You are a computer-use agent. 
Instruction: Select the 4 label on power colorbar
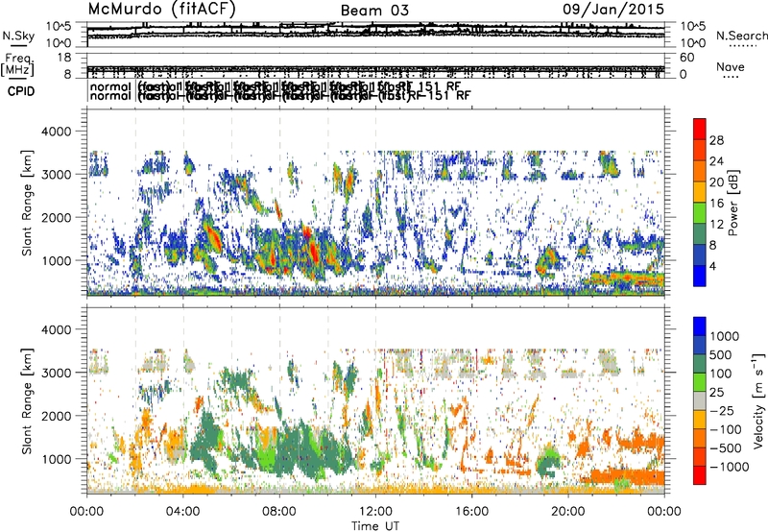click(713, 267)
